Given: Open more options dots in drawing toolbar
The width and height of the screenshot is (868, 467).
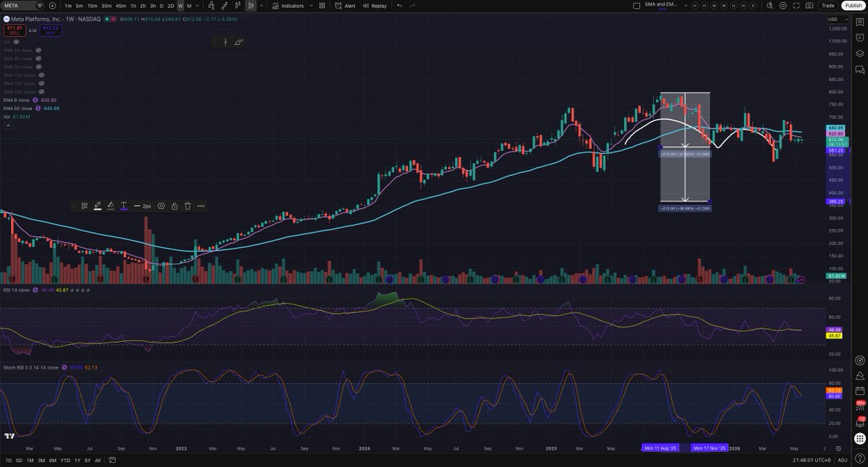Looking at the screenshot, I should pos(201,206).
